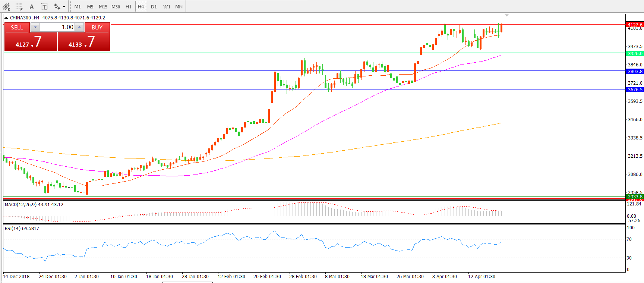The width and height of the screenshot is (644, 283).
Task: Decrease lot volume with the down arrow
Action: [35, 27]
